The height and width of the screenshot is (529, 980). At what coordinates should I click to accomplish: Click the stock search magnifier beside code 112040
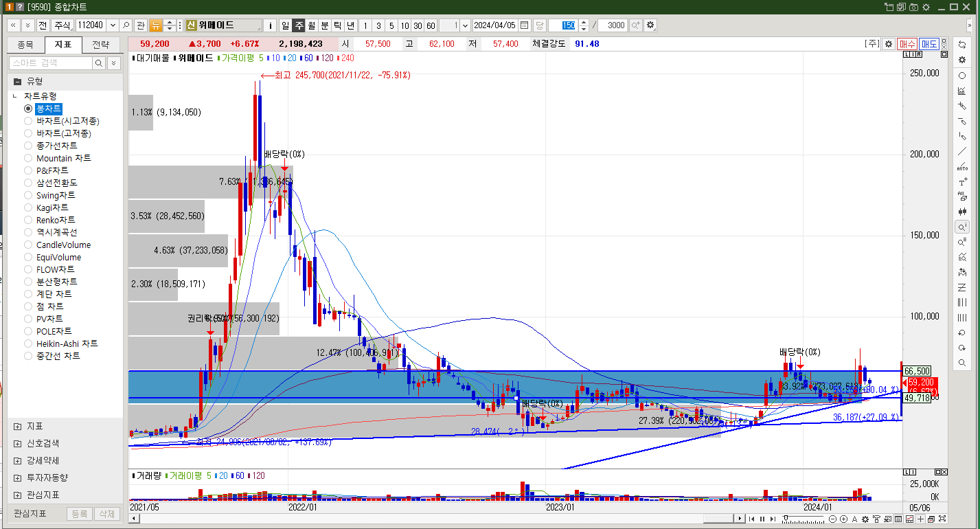[x=126, y=25]
